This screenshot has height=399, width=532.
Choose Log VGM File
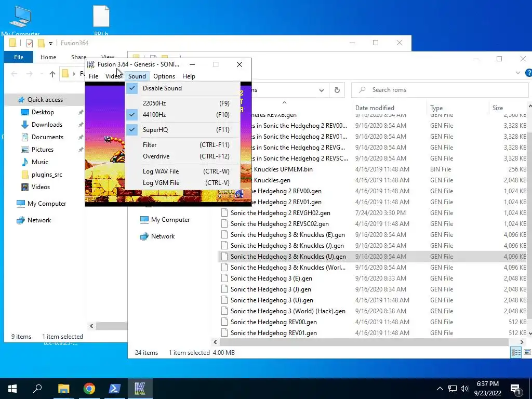pos(182,183)
